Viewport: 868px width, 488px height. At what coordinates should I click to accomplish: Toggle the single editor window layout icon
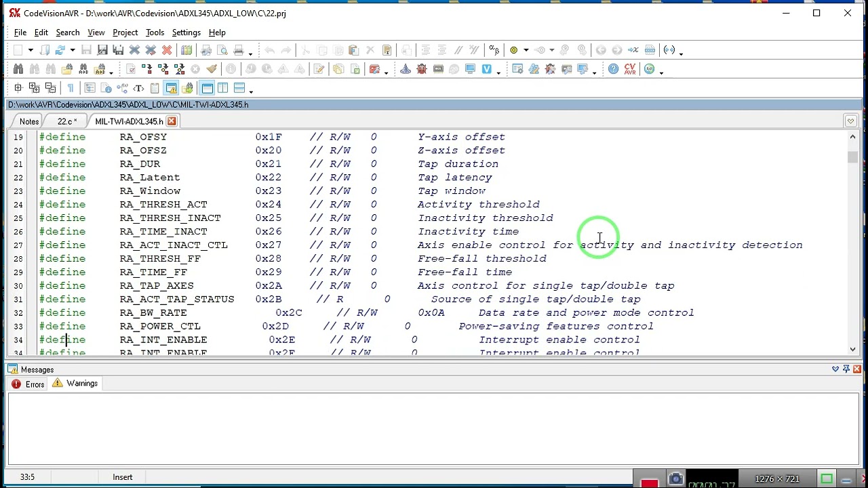pos(207,88)
